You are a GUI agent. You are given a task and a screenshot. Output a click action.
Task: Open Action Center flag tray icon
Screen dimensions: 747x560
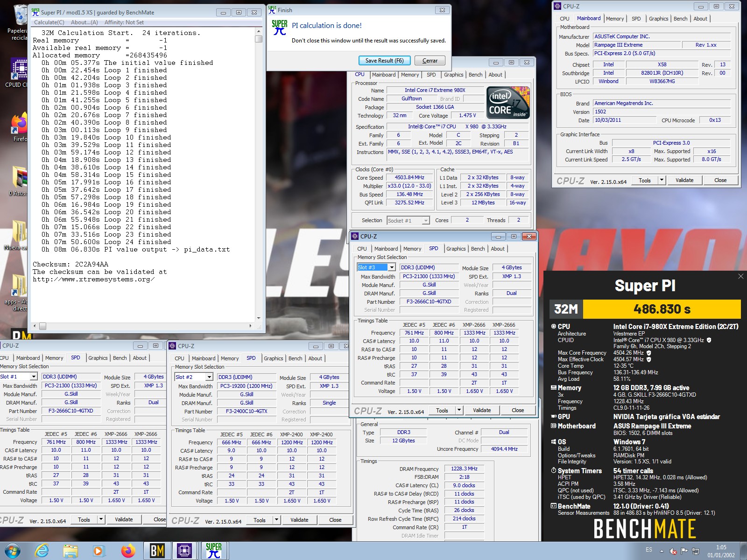pyautogui.click(x=684, y=551)
